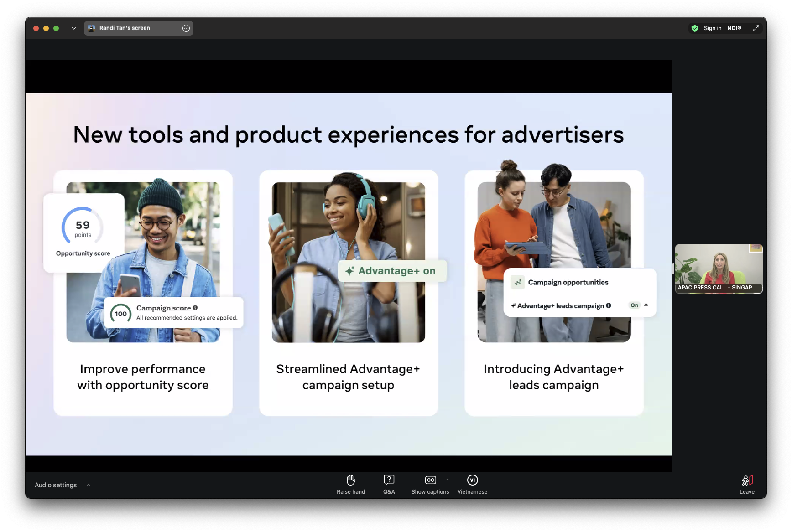
Task: Click the NDI indicator
Action: [734, 28]
